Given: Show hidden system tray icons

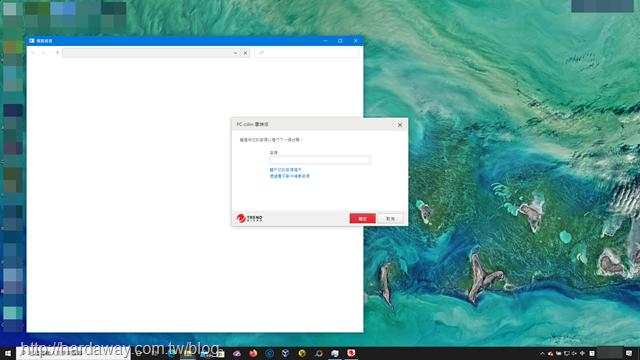Looking at the screenshot, I should click(542, 353).
